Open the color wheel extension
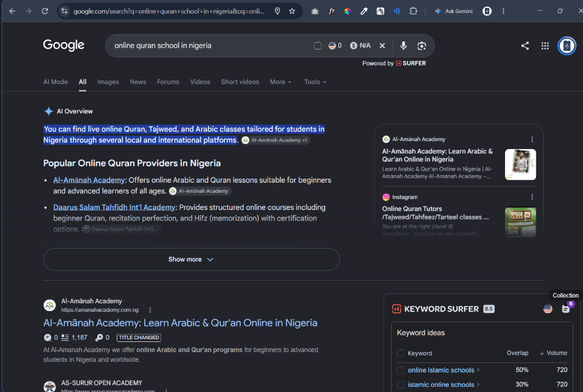 (x=348, y=11)
